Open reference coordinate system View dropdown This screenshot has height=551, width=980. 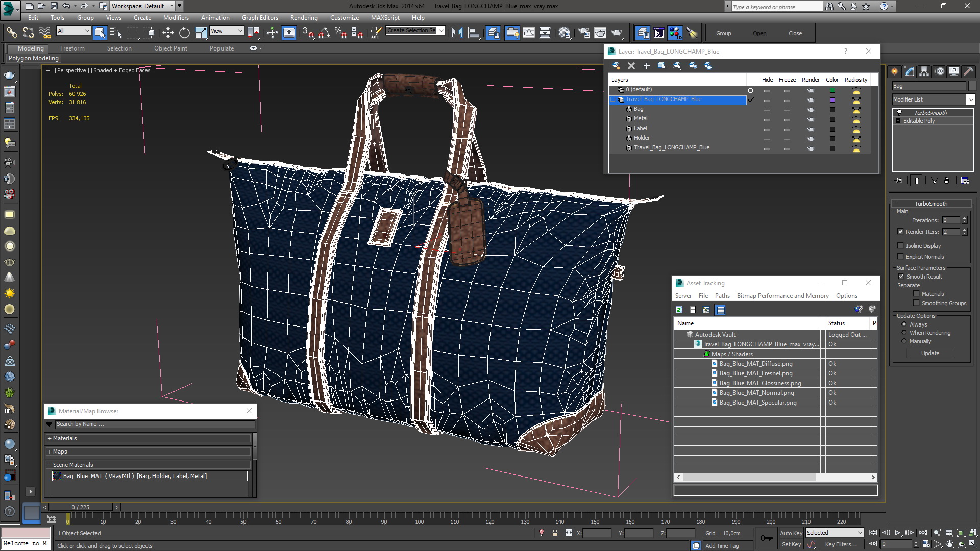[227, 31]
